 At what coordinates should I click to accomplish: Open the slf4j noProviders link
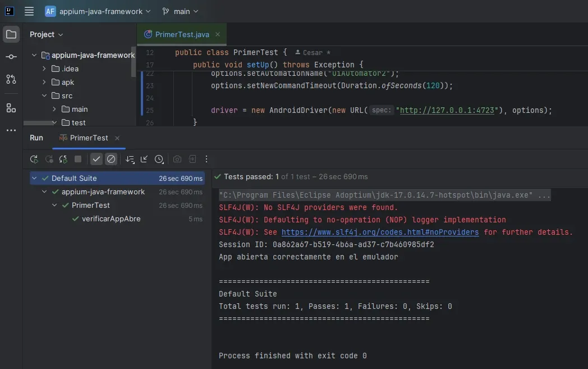tap(380, 232)
